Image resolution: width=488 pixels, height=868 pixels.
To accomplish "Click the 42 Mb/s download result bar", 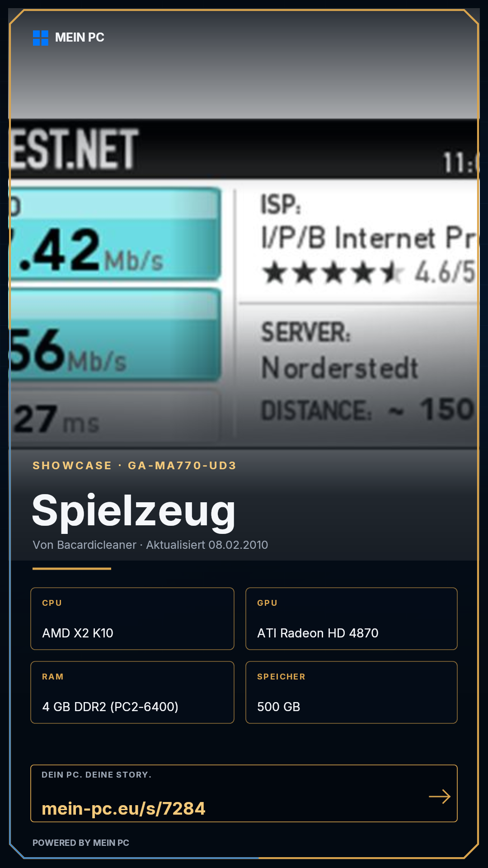I will tap(116, 234).
